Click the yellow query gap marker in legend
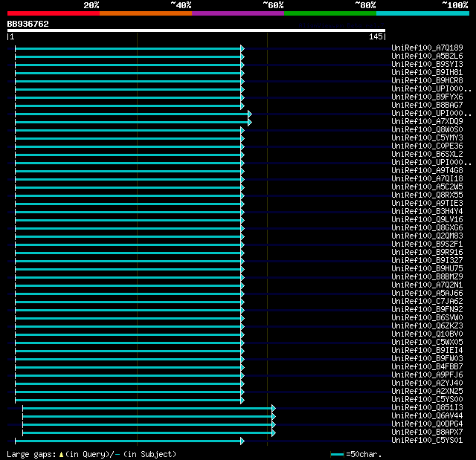Viewport: 476px width, 460px height. [x=61, y=454]
